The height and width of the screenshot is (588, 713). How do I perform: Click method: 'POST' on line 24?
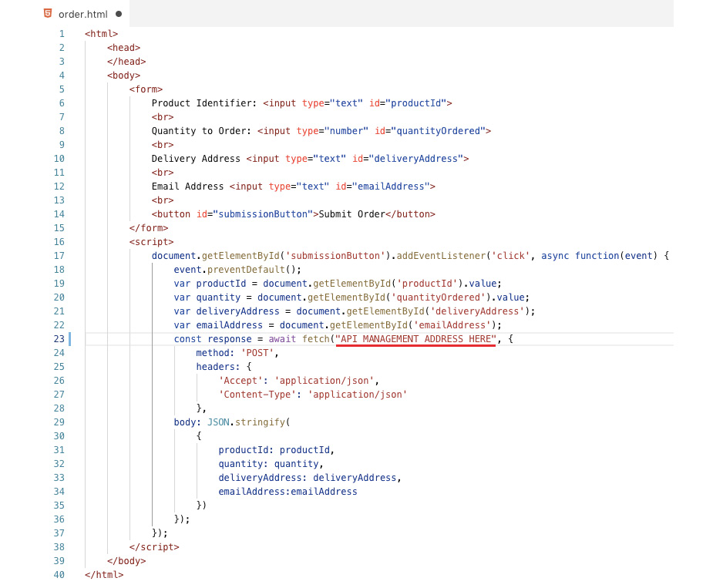point(237,353)
